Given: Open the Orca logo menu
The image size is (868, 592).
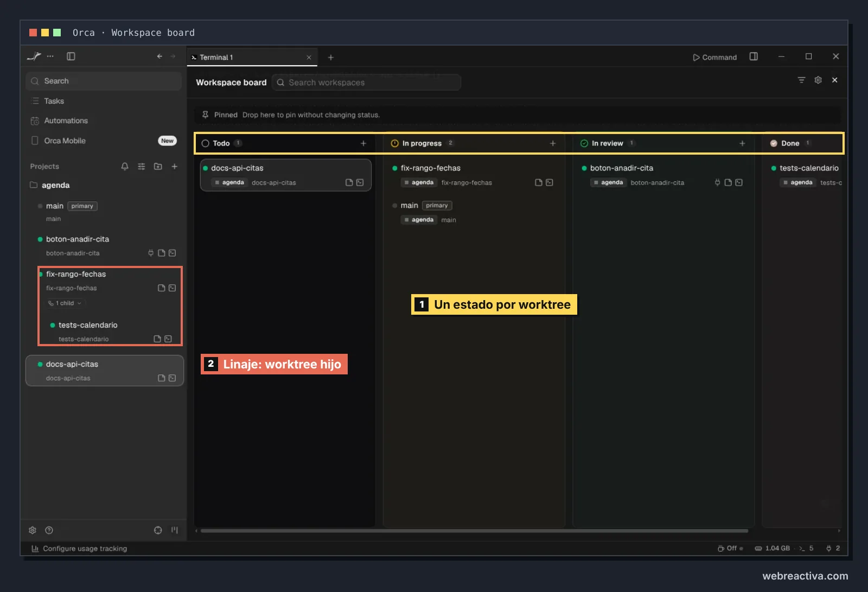Looking at the screenshot, I should click(34, 56).
